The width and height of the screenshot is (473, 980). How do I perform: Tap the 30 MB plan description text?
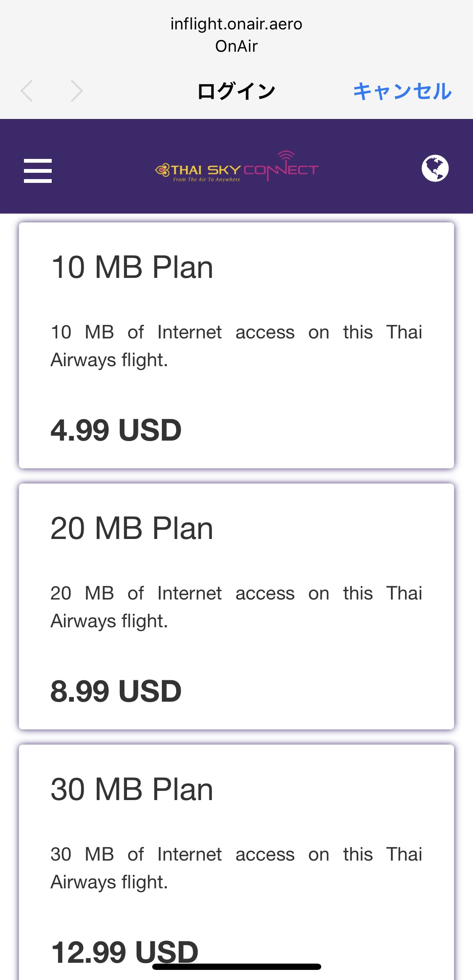(x=236, y=868)
